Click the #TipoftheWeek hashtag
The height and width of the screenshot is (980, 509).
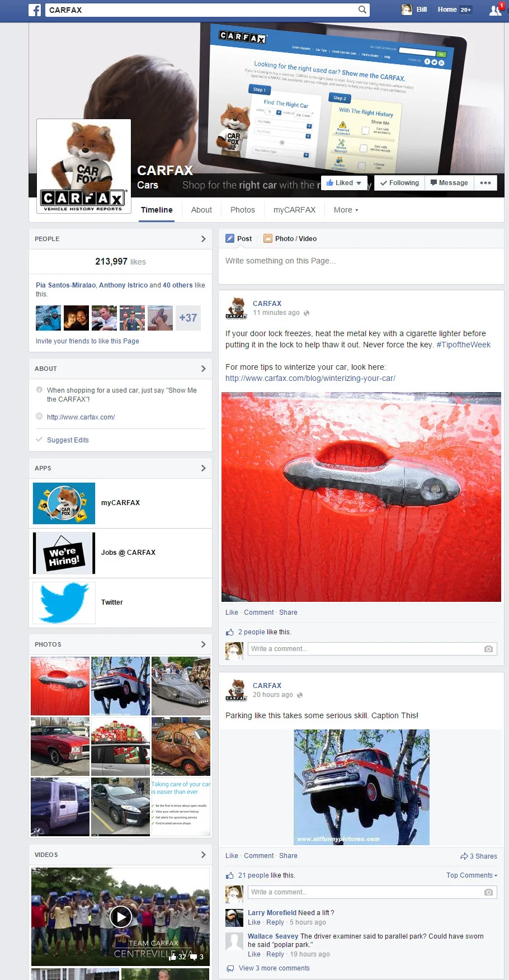pyautogui.click(x=463, y=345)
